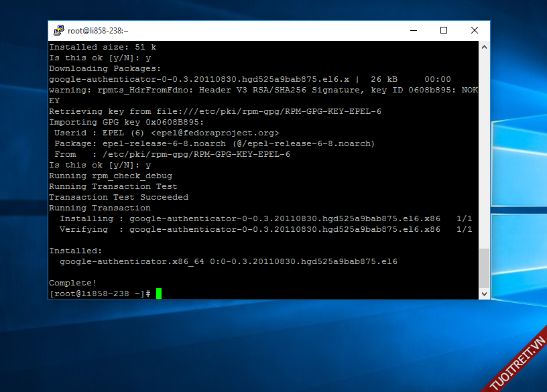Click the "Running rpm_check_debug" line
The height and width of the screenshot is (392, 547).
[x=111, y=176]
